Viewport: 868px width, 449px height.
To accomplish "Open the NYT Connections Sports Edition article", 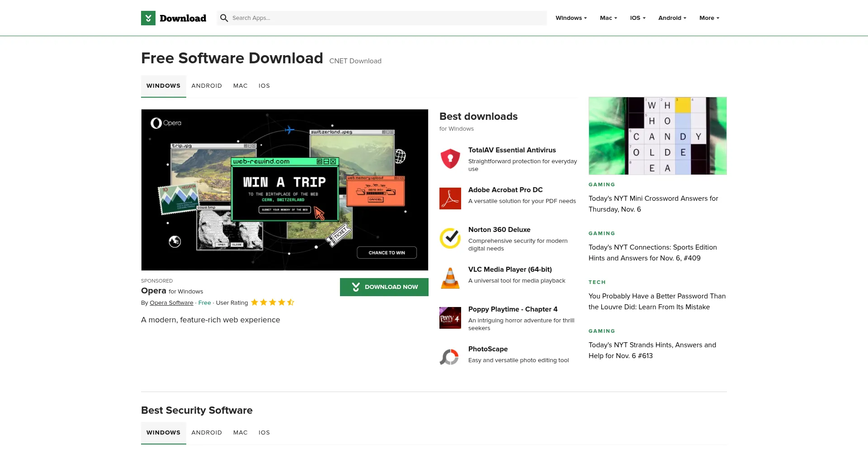I will click(653, 253).
